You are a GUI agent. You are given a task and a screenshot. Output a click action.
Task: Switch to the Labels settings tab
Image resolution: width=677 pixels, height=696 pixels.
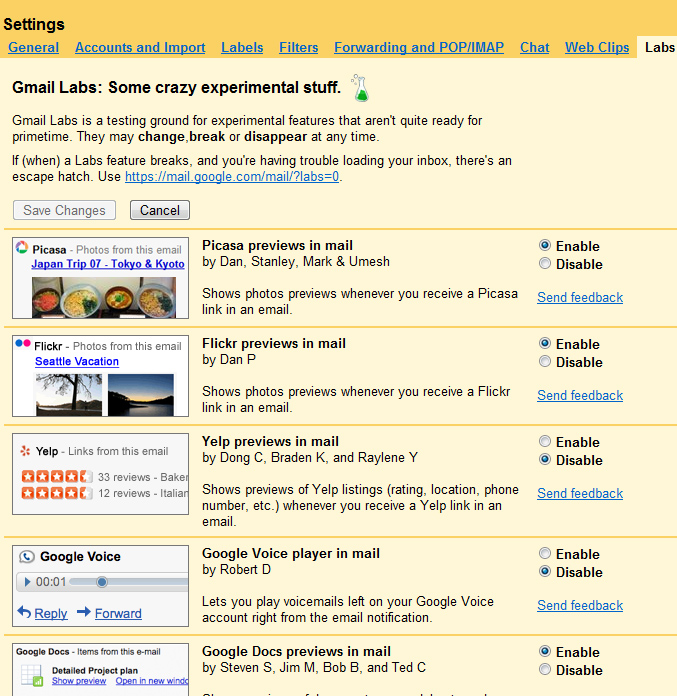click(x=242, y=47)
